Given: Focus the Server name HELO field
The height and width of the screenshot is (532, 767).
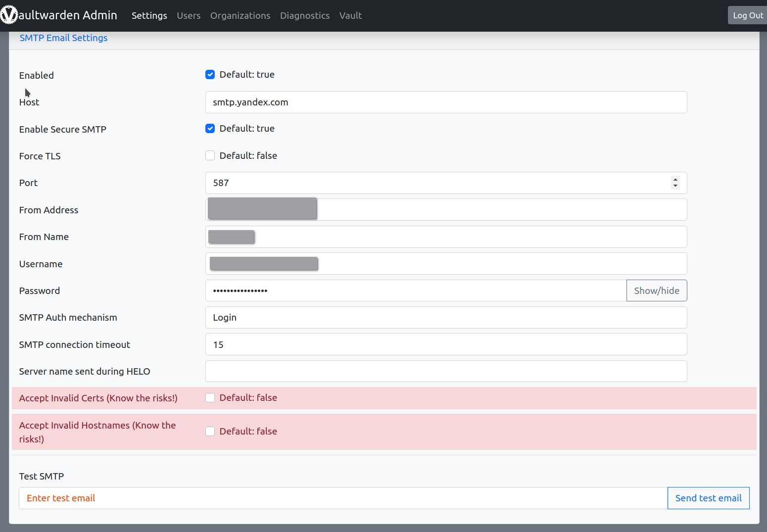Looking at the screenshot, I should point(445,372).
